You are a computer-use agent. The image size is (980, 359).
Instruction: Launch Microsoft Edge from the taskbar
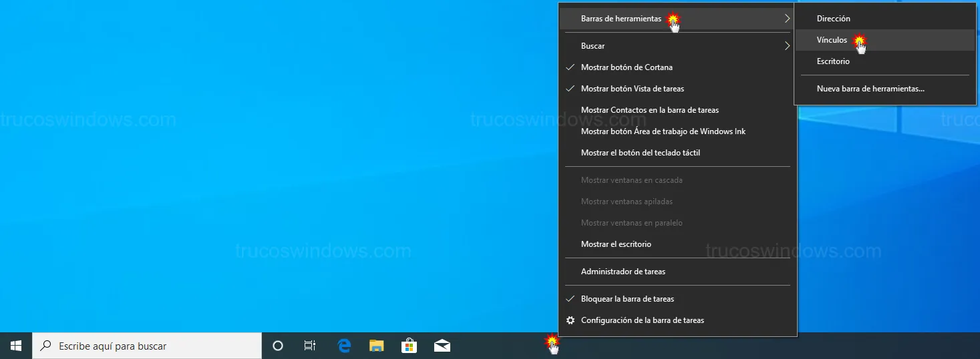point(344,346)
